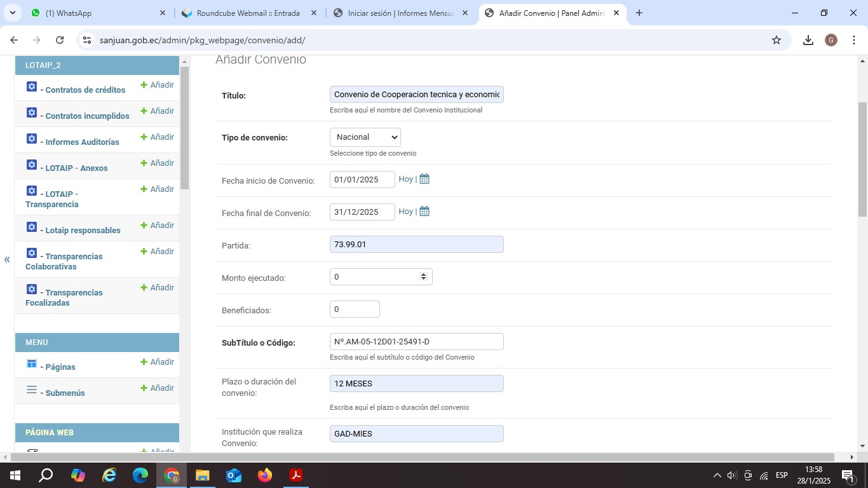This screenshot has width=868, height=488.
Task: Click the Páginas icon in MENU section
Action: [32, 364]
